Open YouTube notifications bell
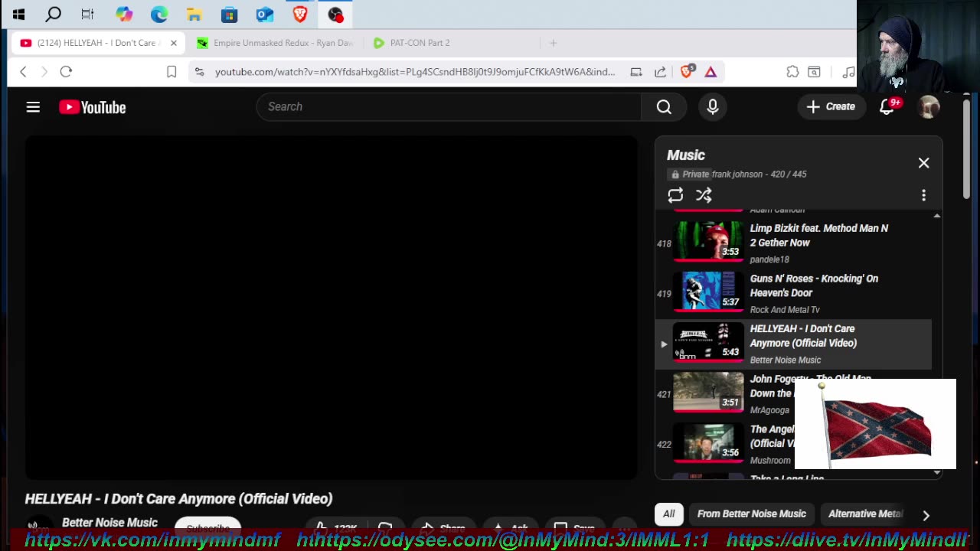The image size is (980, 551). [x=887, y=107]
